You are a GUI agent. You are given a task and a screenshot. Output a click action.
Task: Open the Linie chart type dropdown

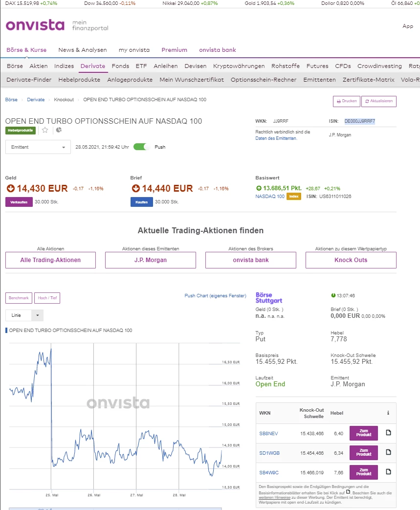click(24, 315)
